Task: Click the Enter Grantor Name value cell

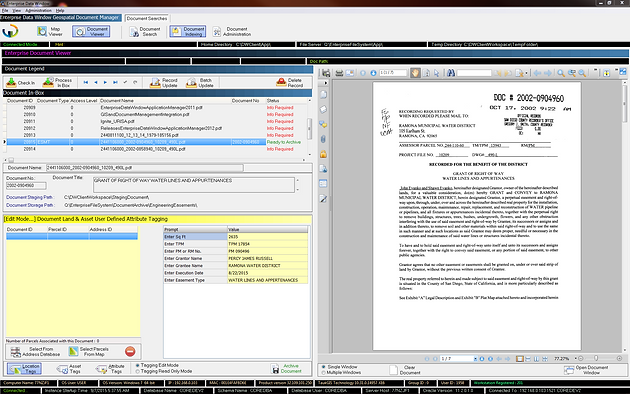Action: coord(268,259)
